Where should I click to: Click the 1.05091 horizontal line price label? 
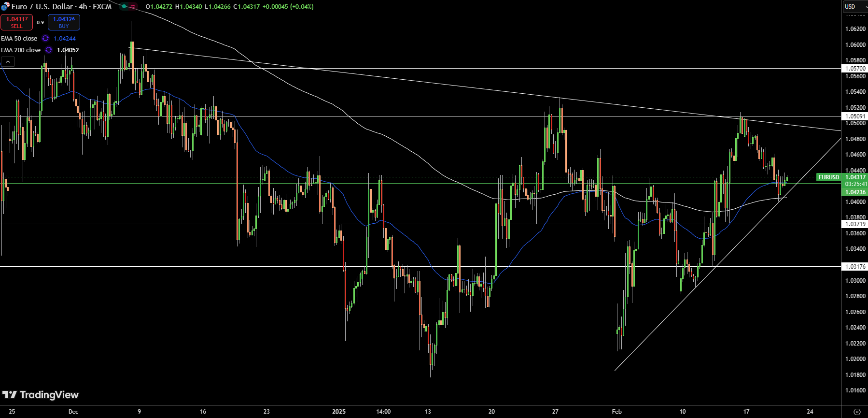pos(855,116)
